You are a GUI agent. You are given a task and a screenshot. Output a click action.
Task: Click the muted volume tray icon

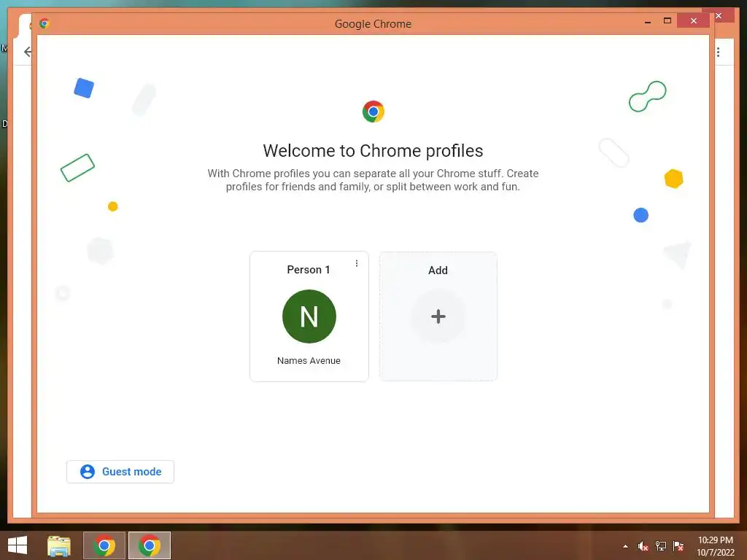643,546
